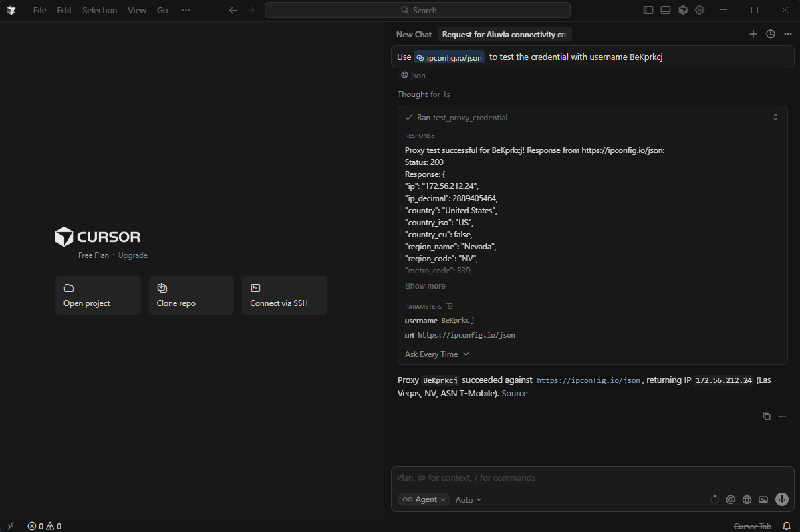The height and width of the screenshot is (532, 800).
Task: Open the Selection menu
Action: 100,10
